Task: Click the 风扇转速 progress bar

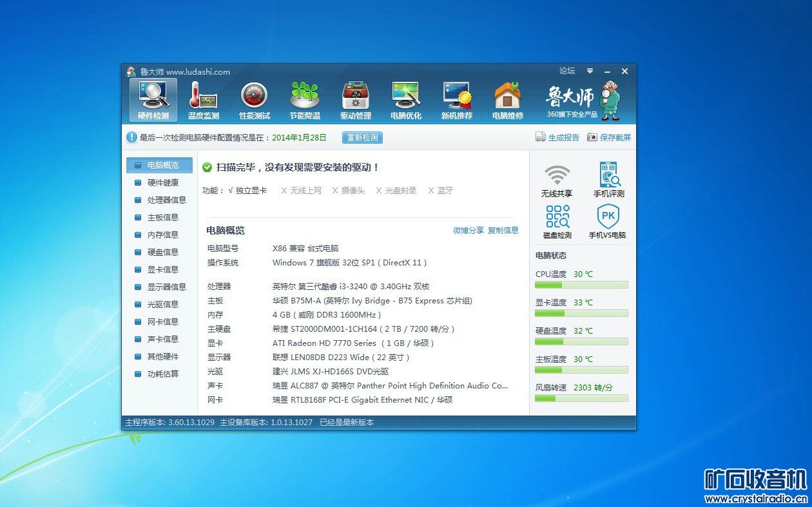Action: 581,398
